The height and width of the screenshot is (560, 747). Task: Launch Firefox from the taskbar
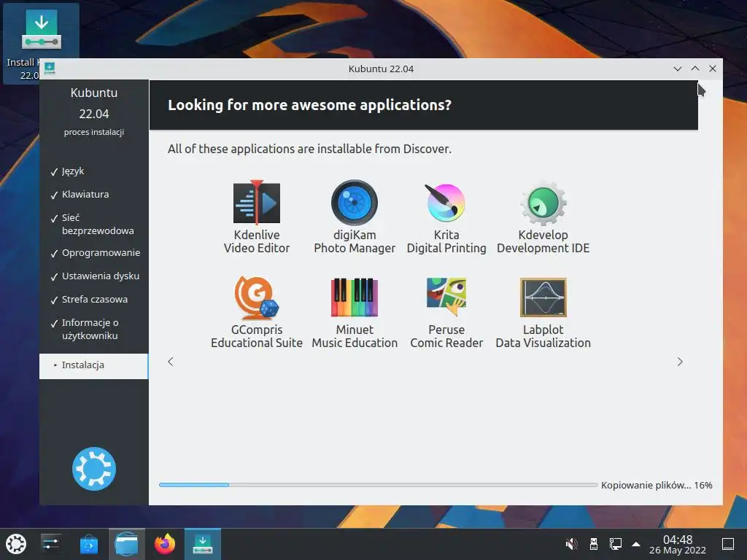click(165, 544)
